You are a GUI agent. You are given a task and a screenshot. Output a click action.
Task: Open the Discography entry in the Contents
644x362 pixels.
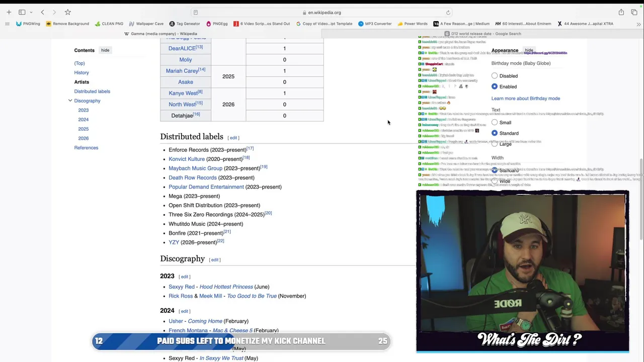(x=87, y=101)
